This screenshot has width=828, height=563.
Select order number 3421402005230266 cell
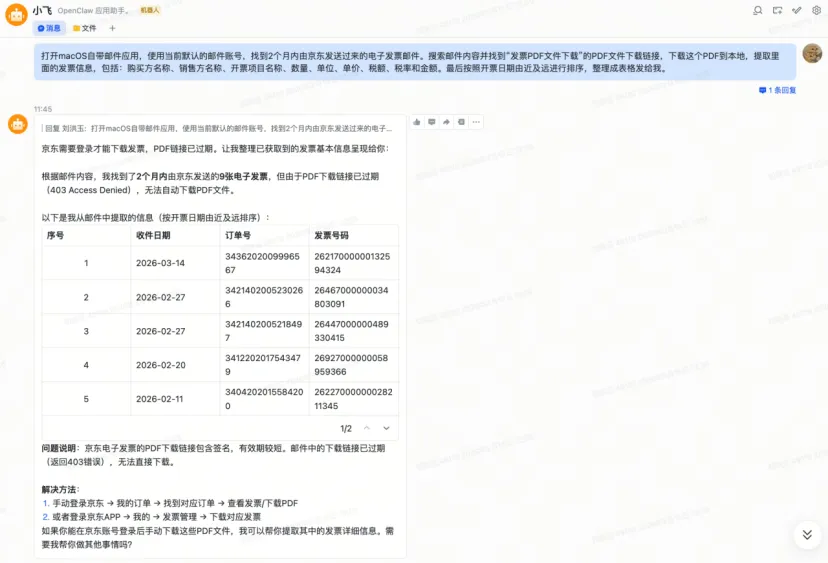[x=264, y=297]
